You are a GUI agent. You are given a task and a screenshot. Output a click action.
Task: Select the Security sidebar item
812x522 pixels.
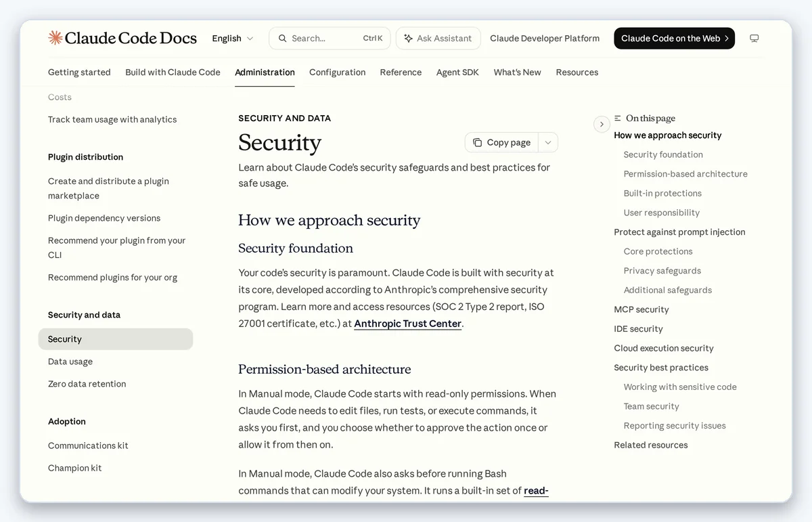[x=116, y=339]
